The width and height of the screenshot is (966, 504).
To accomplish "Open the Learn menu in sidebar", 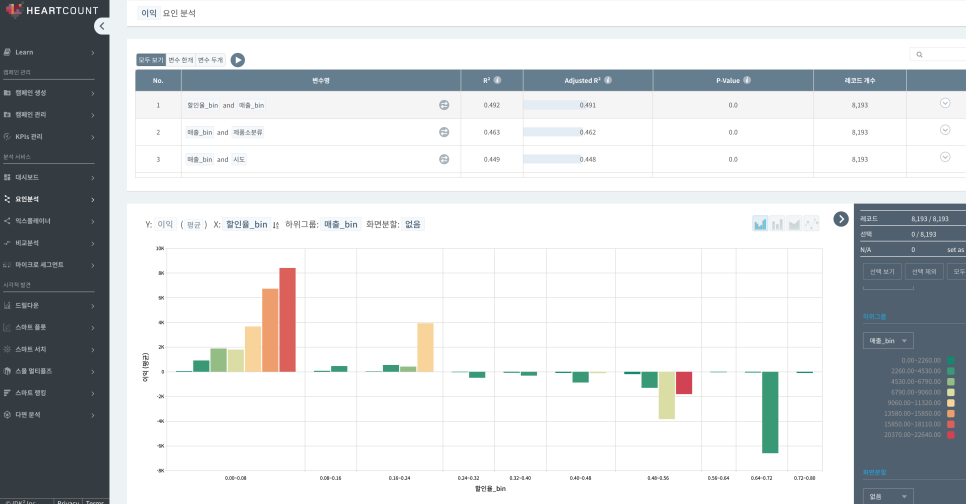I will (49, 52).
